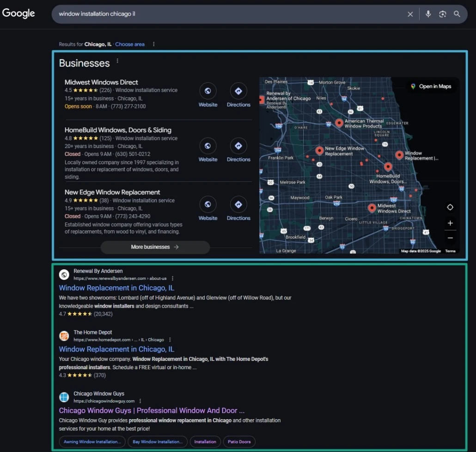Open New Edge Window Replacement listing
This screenshot has height=452, width=476.
click(x=112, y=192)
